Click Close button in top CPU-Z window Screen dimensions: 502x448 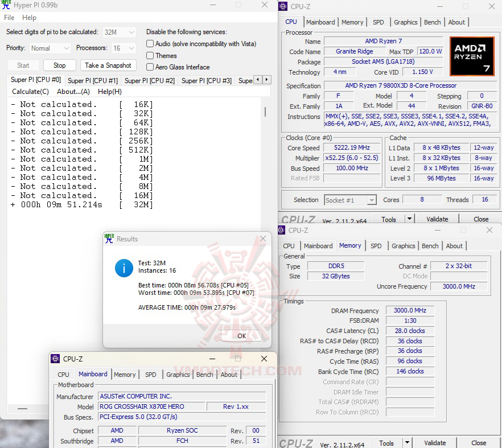[481, 219]
